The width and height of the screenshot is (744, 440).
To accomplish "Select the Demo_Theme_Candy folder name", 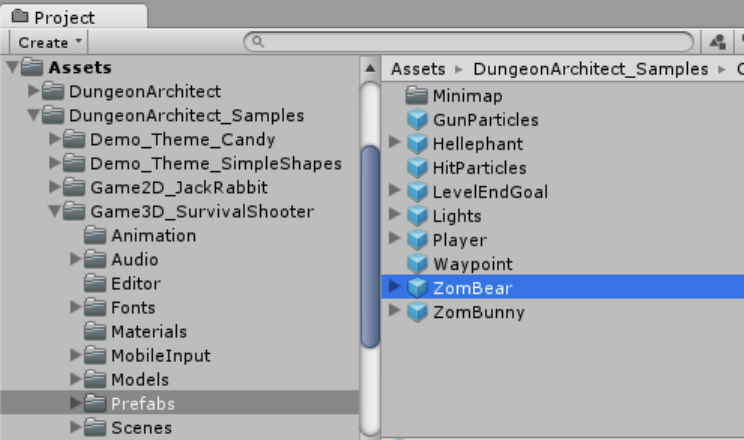I will pos(183,140).
